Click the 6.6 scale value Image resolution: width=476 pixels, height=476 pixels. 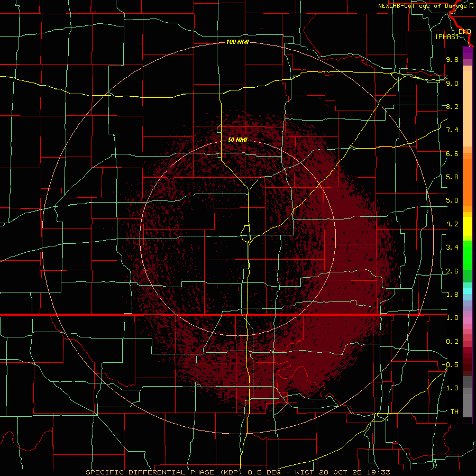[452, 153]
